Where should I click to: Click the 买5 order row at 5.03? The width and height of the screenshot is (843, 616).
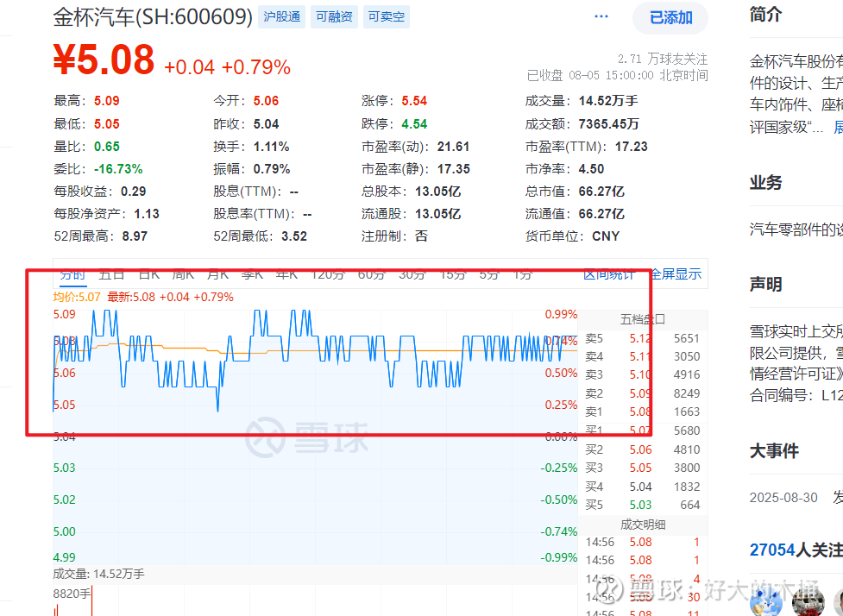(x=643, y=505)
